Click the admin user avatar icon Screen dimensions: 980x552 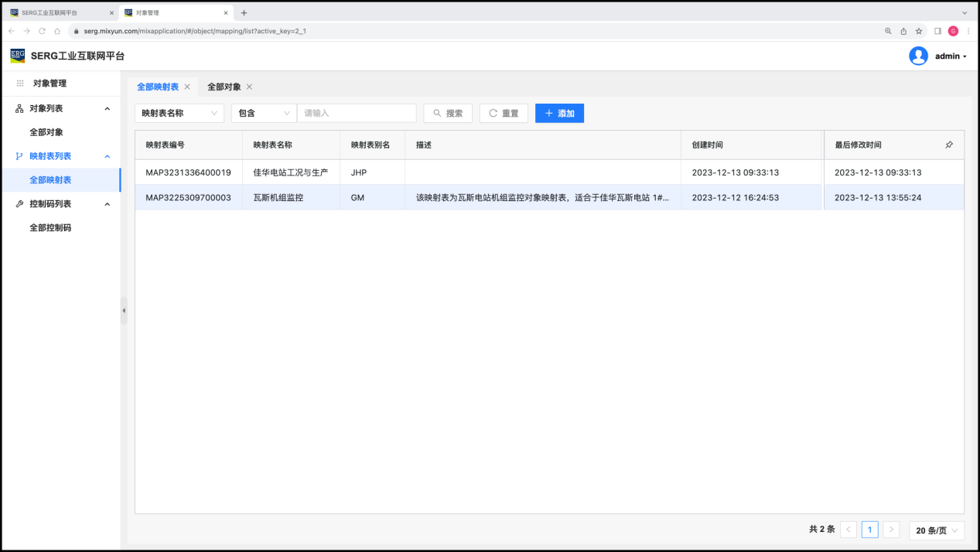(918, 56)
